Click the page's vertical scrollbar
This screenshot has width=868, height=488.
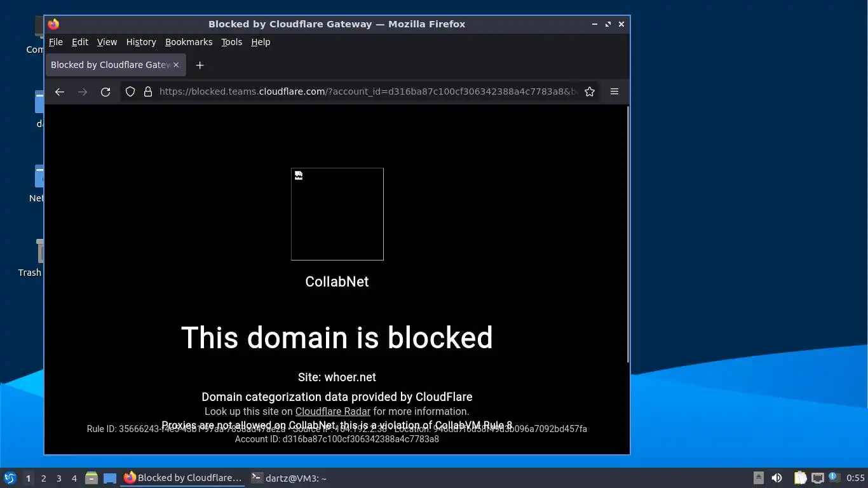point(628,235)
